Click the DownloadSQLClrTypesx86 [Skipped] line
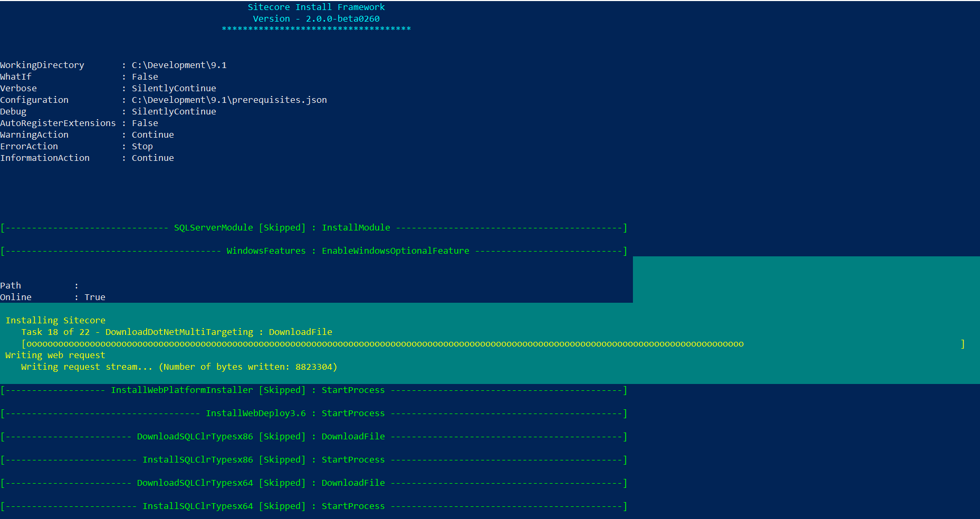Viewport: 980px width, 519px height. [314, 437]
